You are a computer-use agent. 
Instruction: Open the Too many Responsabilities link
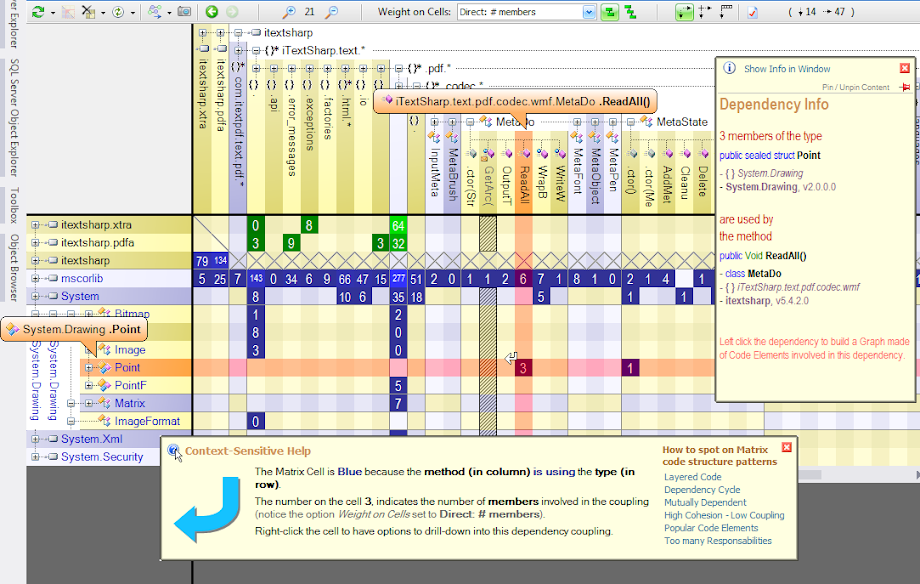718,541
